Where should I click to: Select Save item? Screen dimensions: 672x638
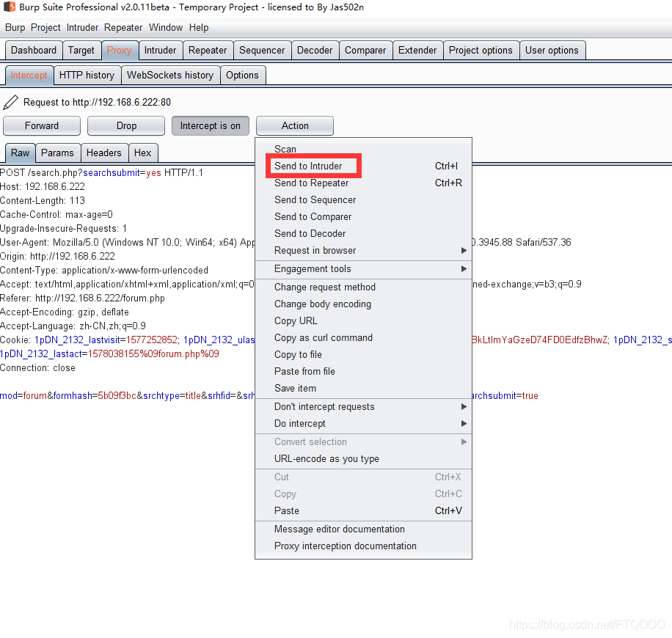(x=363, y=389)
